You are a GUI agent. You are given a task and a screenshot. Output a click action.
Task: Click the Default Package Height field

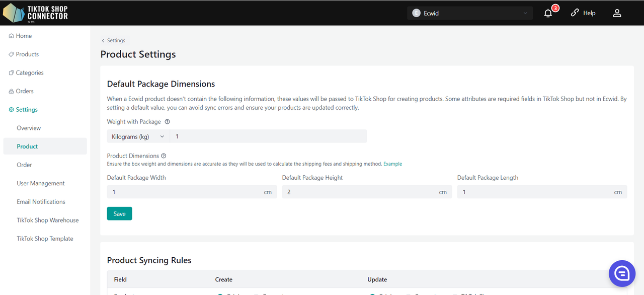tap(367, 192)
